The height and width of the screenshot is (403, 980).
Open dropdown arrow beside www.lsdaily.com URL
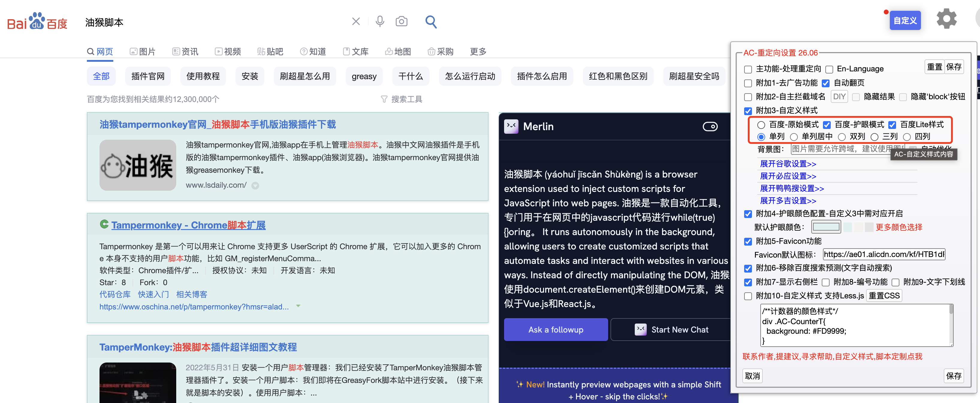(255, 186)
